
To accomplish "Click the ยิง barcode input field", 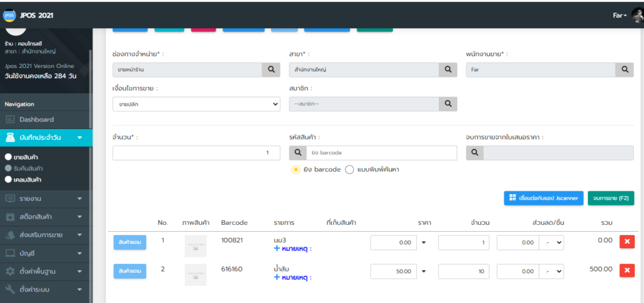I will click(382, 152).
